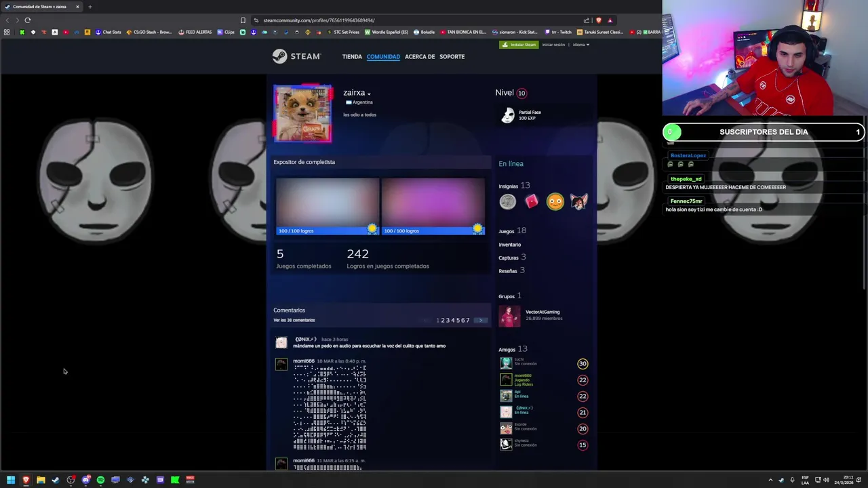Open the second completed game showcase thumbnail
Viewport: 868px width, 488px height.
pyautogui.click(x=433, y=206)
